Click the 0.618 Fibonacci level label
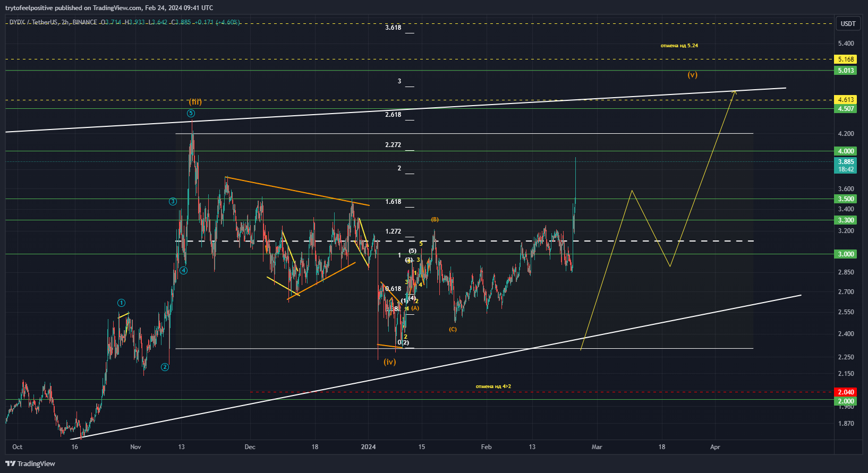Screen dimensions: 868x473 (x=394, y=289)
